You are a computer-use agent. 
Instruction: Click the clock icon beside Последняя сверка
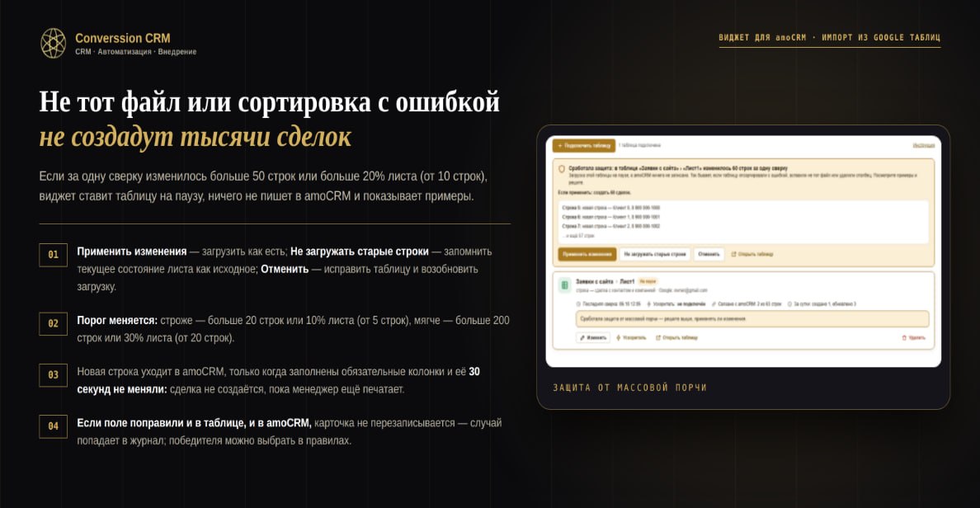point(578,304)
